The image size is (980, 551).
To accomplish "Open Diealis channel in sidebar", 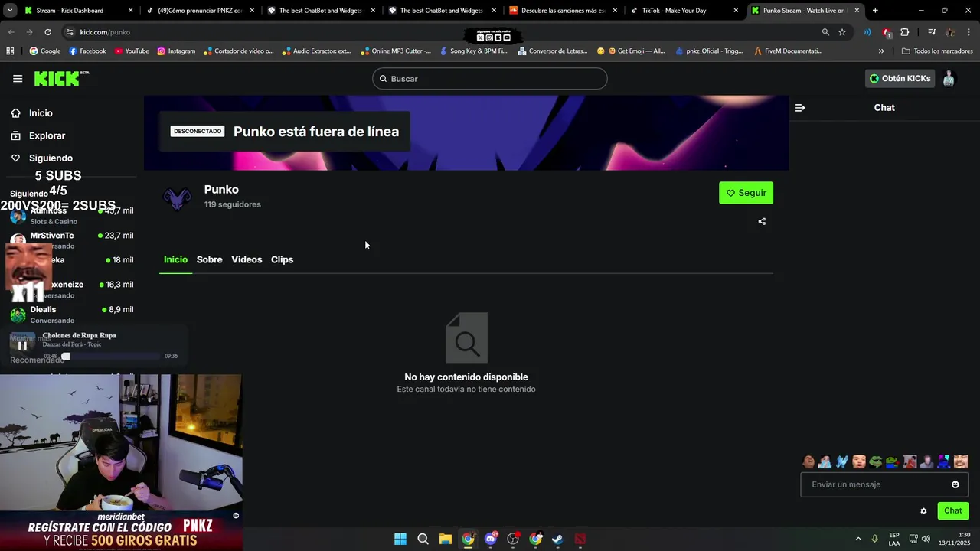I will (x=73, y=315).
